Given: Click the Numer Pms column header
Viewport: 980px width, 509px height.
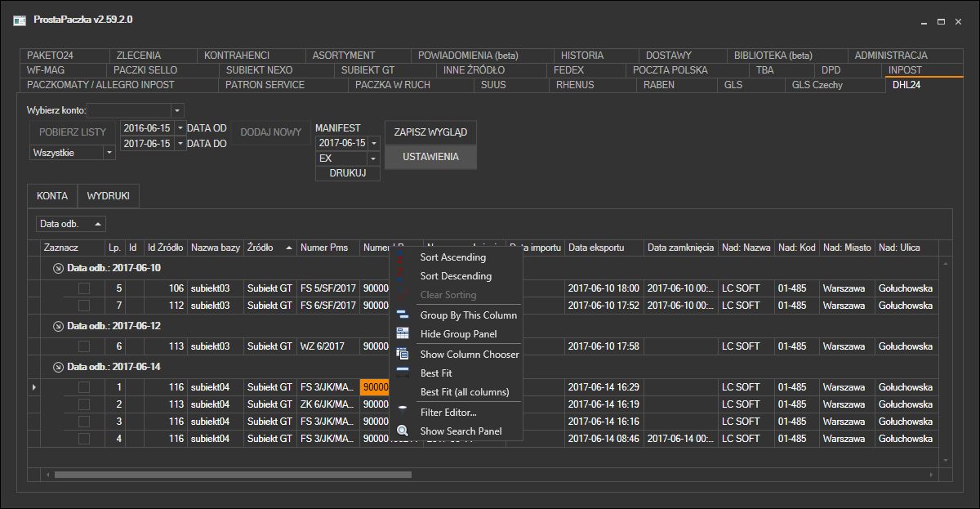Looking at the screenshot, I should (x=328, y=247).
